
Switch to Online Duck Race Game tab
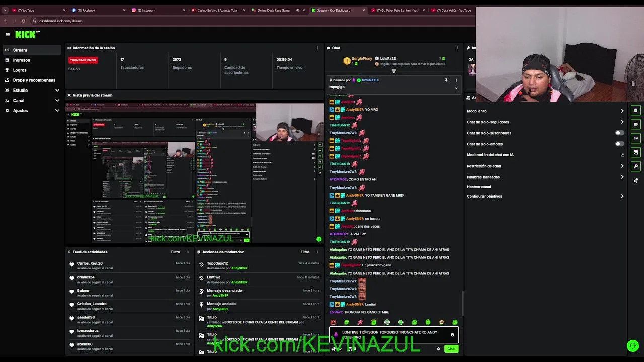click(278, 10)
